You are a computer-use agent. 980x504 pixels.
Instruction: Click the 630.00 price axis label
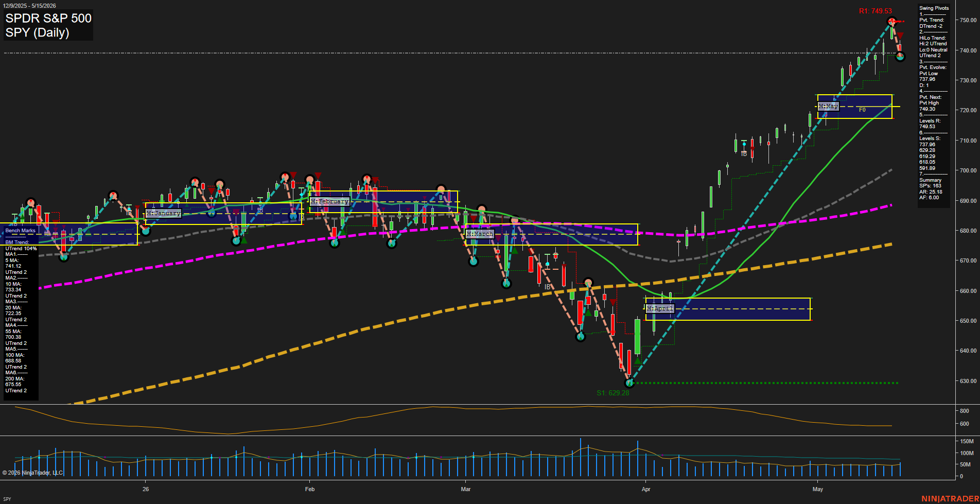coord(968,381)
